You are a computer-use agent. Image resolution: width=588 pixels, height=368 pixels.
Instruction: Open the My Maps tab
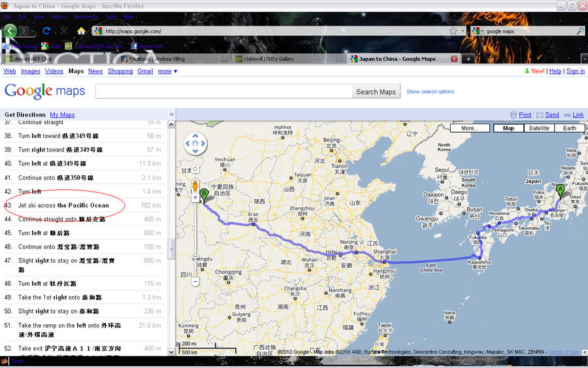click(62, 114)
